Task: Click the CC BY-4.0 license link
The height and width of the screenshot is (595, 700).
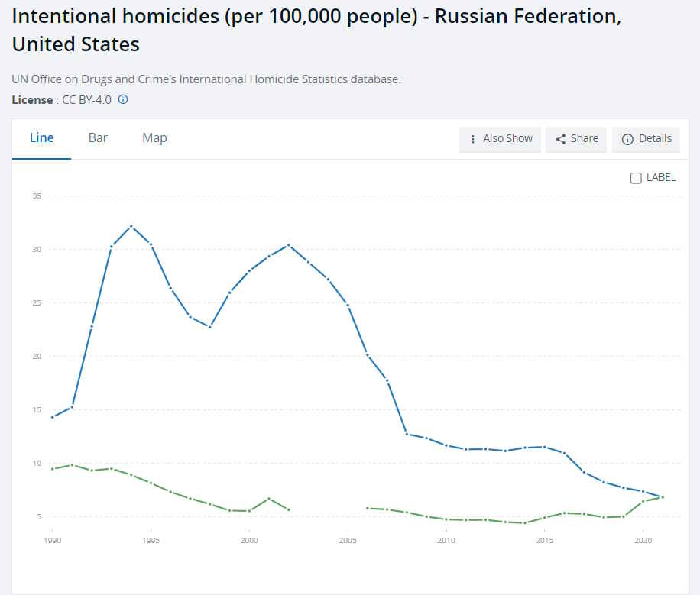Action: coord(86,100)
